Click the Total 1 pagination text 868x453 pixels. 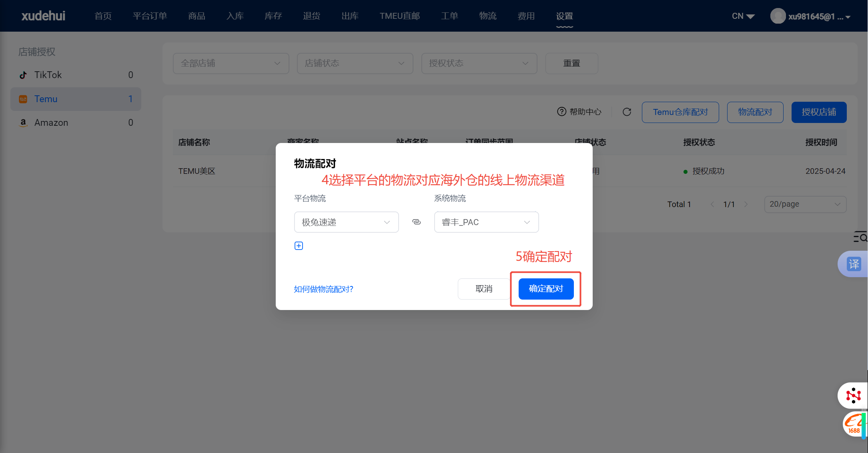coord(679,204)
